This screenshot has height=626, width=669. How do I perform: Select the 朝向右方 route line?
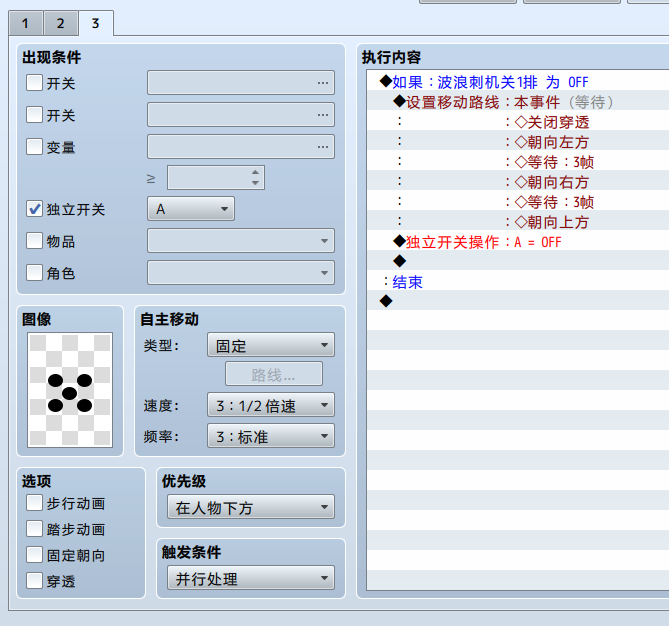coord(518,181)
